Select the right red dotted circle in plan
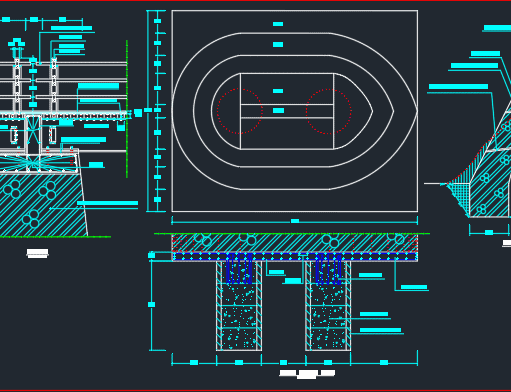 (x=329, y=111)
